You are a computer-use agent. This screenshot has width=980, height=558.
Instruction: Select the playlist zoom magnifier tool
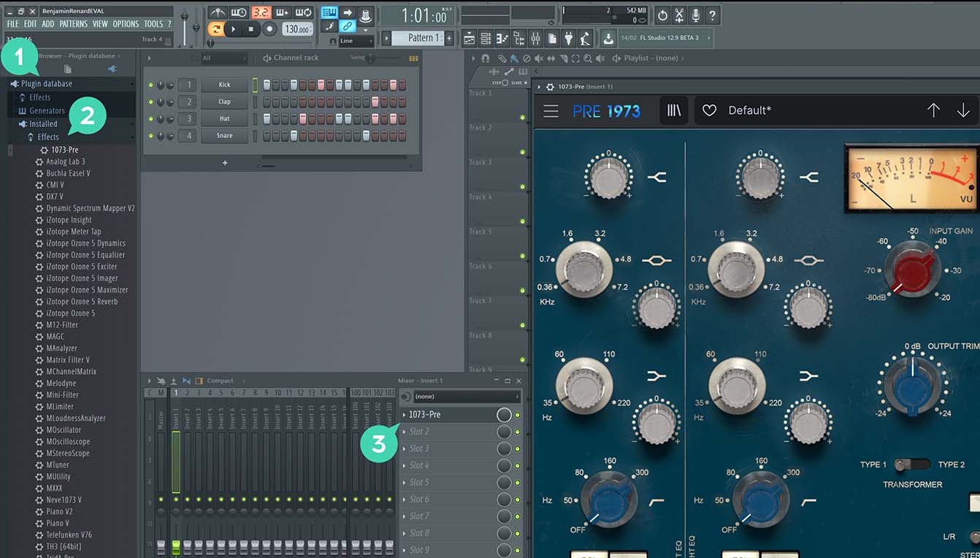tap(587, 58)
